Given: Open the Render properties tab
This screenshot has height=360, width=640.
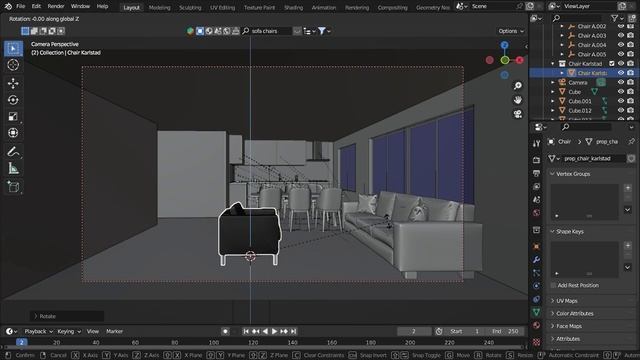Looking at the screenshot, I should pos(536,160).
